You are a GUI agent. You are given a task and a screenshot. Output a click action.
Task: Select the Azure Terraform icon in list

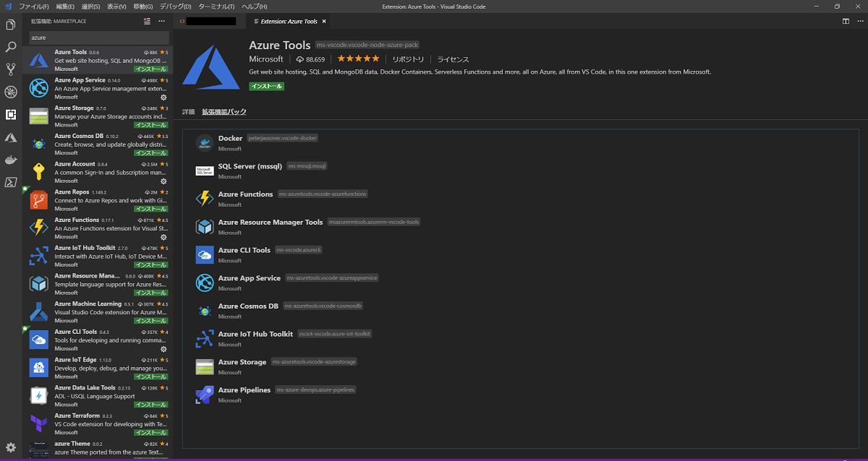[39, 424]
